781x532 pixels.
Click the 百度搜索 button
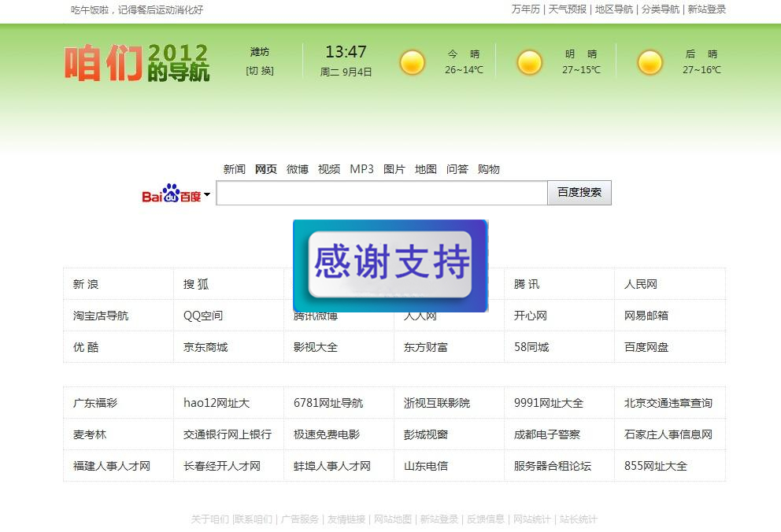tap(579, 193)
